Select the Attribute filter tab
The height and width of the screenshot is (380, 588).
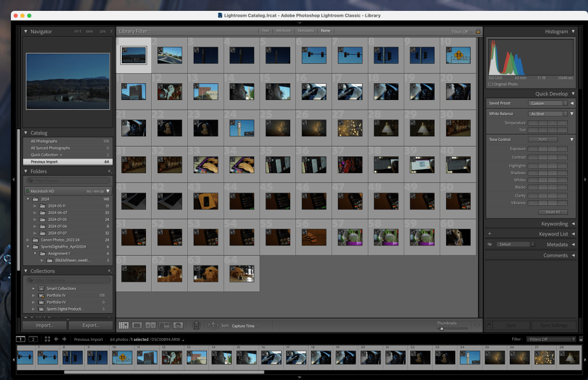click(x=283, y=30)
